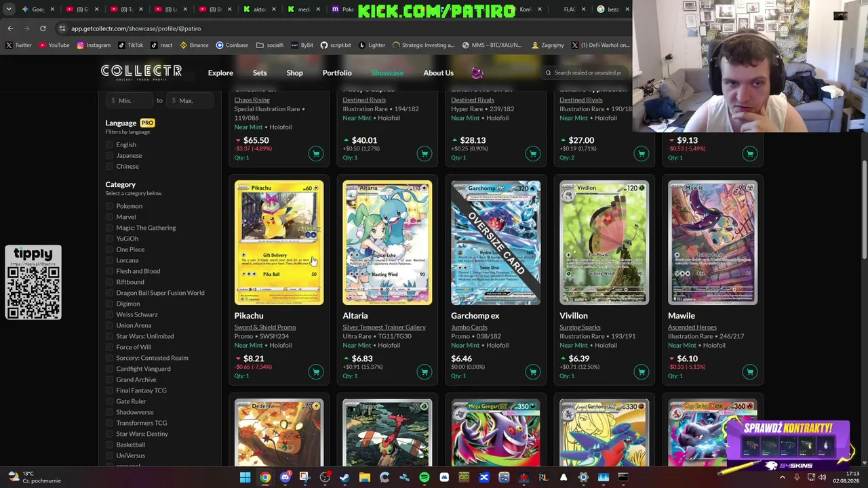The height and width of the screenshot is (488, 868).
Task: Add Garchomp ex card to cart
Action: tap(533, 371)
